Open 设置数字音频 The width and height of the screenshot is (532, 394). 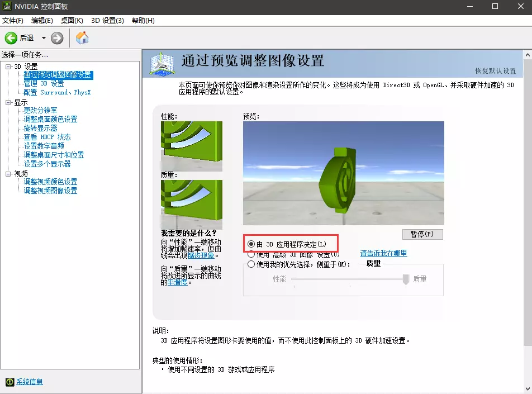[x=44, y=146]
